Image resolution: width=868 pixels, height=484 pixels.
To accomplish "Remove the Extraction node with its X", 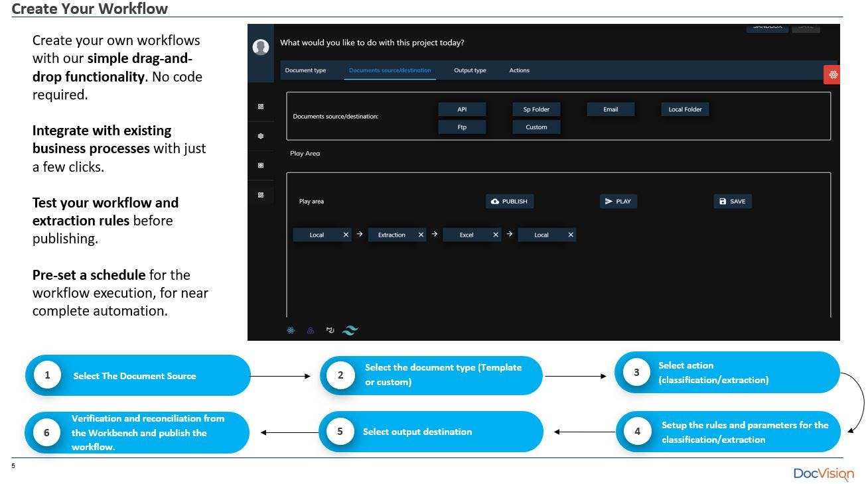I will click(x=421, y=234).
